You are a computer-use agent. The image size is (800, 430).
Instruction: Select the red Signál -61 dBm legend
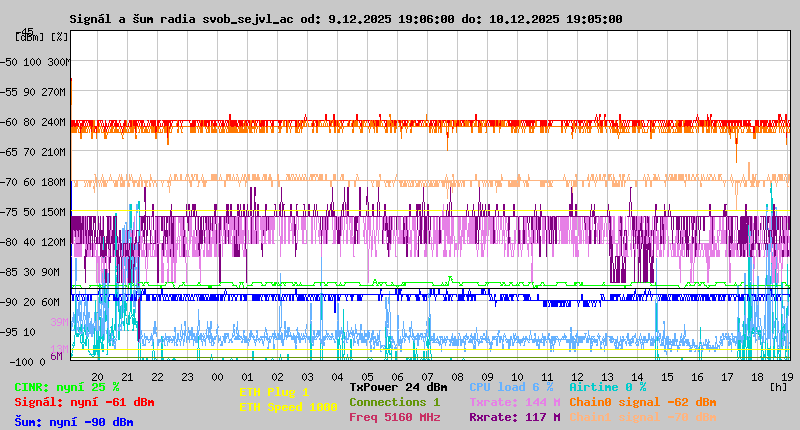(x=84, y=402)
